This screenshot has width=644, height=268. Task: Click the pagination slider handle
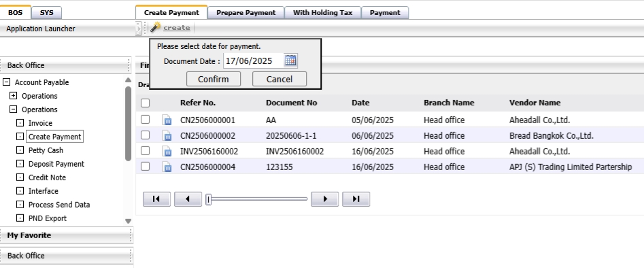click(x=208, y=199)
